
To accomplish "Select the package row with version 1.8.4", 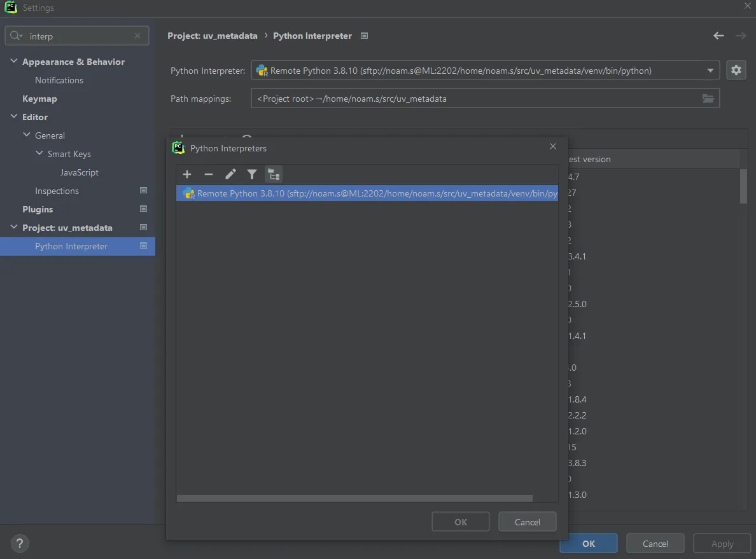I will click(654, 399).
